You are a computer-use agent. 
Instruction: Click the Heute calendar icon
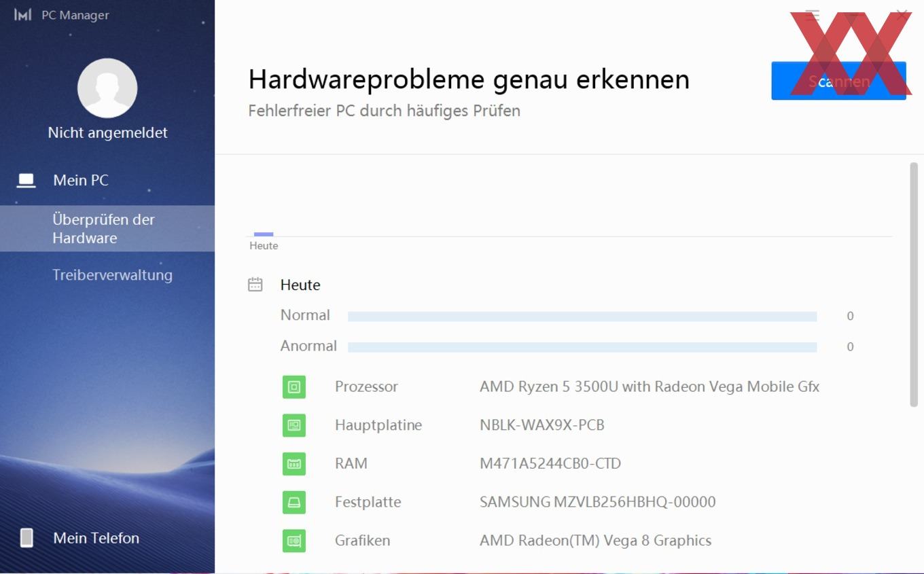point(255,285)
